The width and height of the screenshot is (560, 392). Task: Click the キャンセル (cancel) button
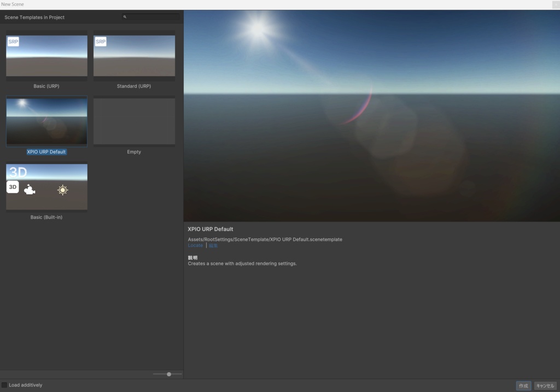545,385
